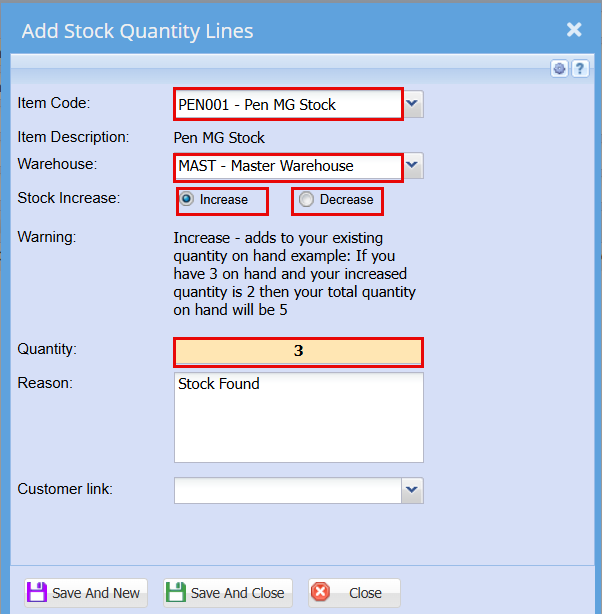Click the Close button with red X

(354, 592)
